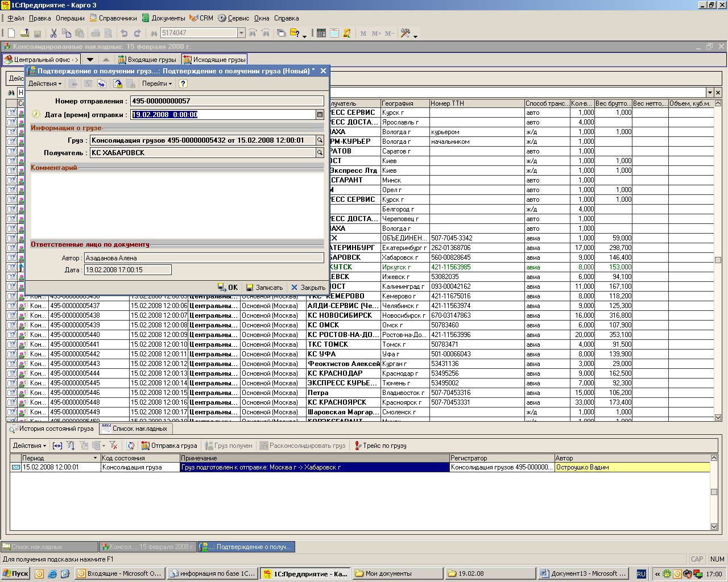Click the Open file icon in main toolbar

pos(24,33)
